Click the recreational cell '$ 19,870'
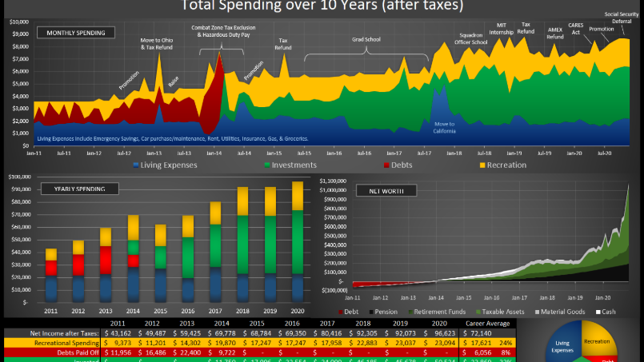The image size is (644, 362). [x=222, y=343]
